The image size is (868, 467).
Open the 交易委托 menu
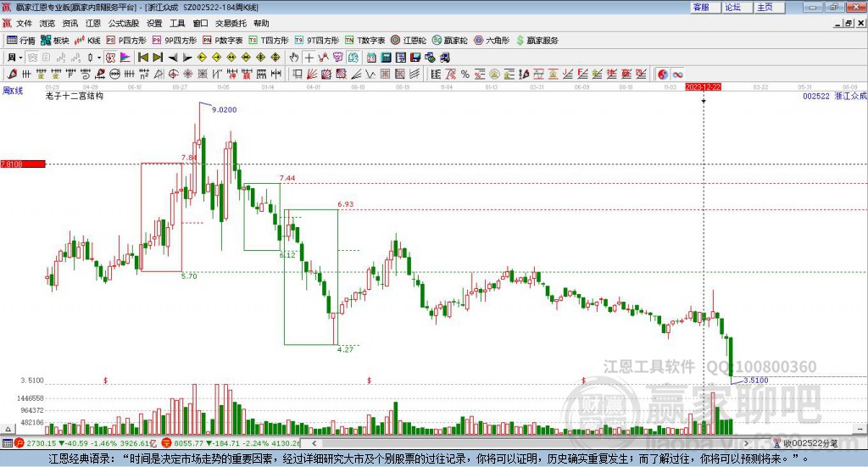(231, 23)
